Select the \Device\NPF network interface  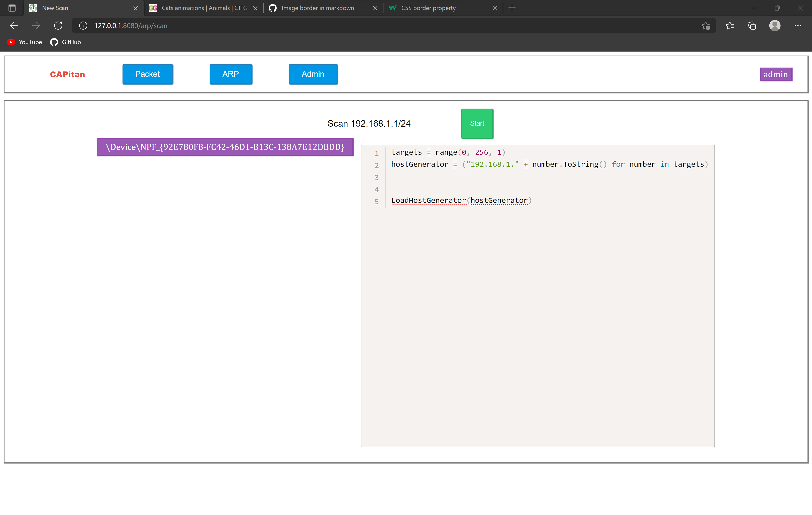225,147
